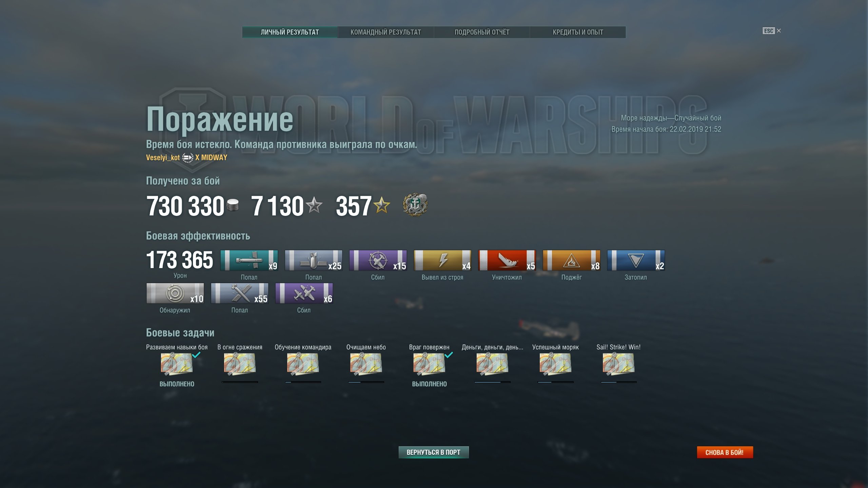This screenshot has height=488, width=868.
Task: Click Деньги, деньги mission progress bar
Action: pyautogui.click(x=492, y=382)
